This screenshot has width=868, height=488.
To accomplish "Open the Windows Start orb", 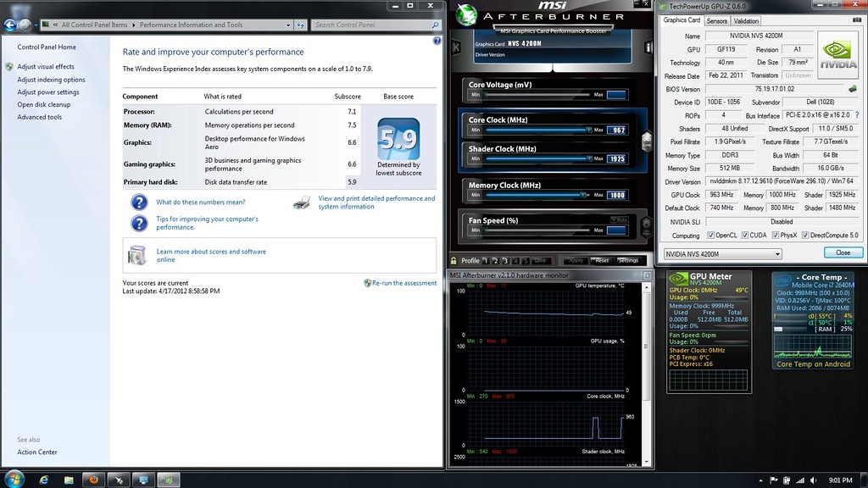I will 14,480.
